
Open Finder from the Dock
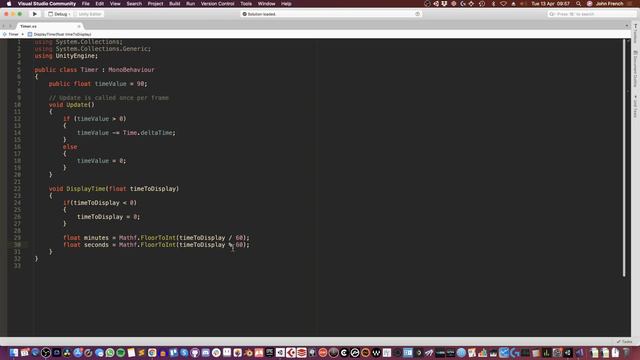click(x=14, y=353)
